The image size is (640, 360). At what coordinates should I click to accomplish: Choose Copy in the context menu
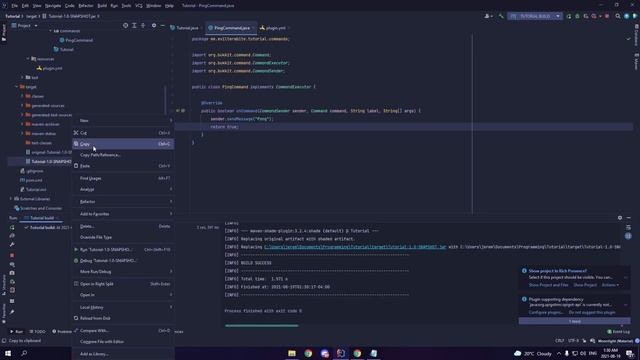[x=123, y=144]
